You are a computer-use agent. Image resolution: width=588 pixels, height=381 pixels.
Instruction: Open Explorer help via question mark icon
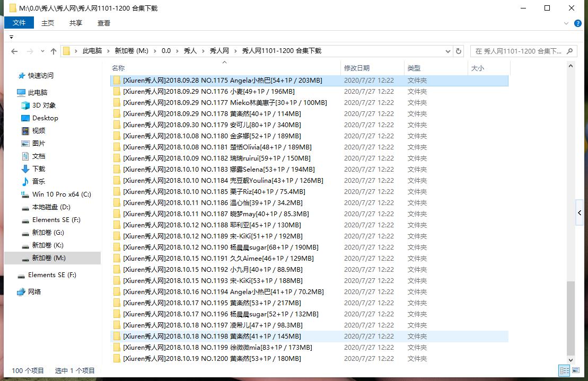click(x=578, y=23)
